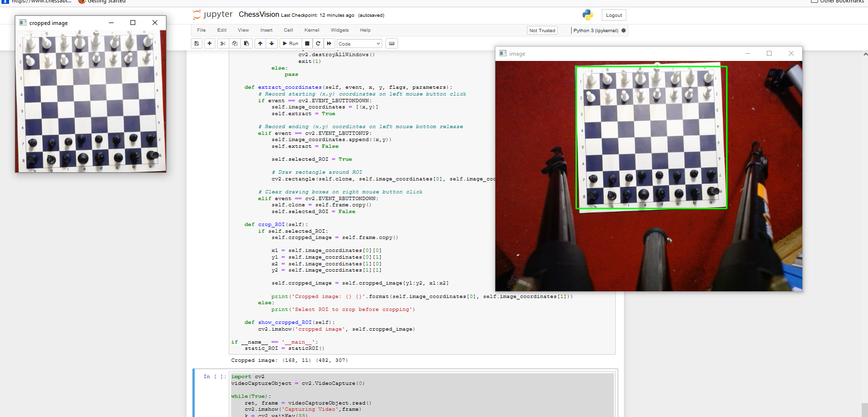The width and height of the screenshot is (868, 417).
Task: Paste cells below icon
Action: 246,44
